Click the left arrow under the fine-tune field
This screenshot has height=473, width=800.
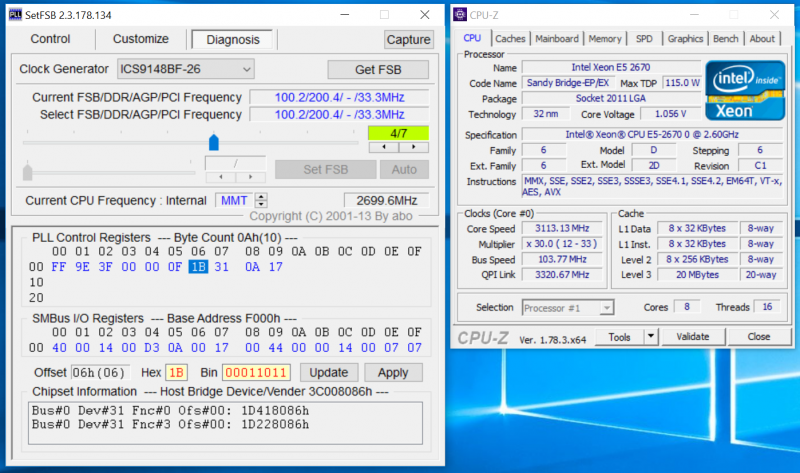pos(220,177)
